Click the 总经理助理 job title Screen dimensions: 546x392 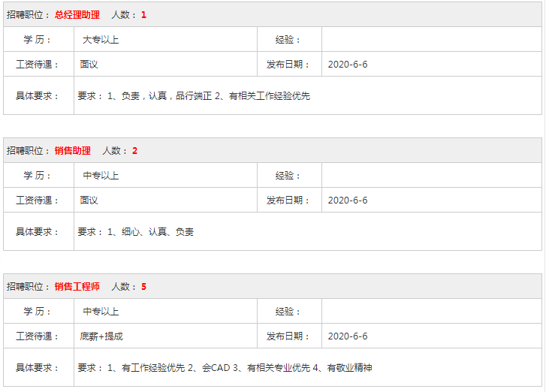(x=77, y=15)
